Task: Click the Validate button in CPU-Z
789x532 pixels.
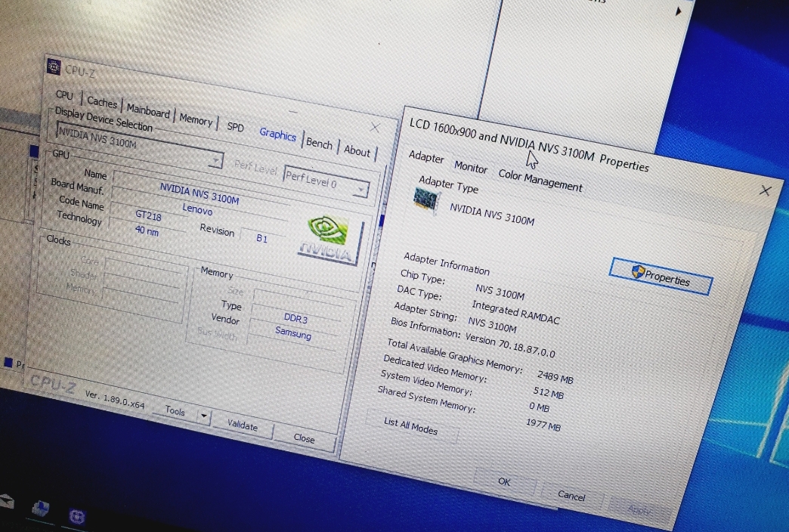Action: 242,425
